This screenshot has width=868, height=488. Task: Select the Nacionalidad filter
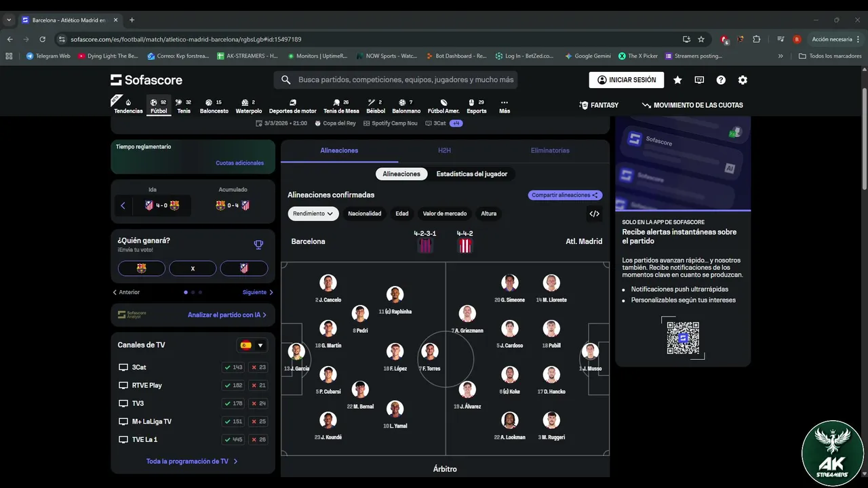pyautogui.click(x=365, y=213)
